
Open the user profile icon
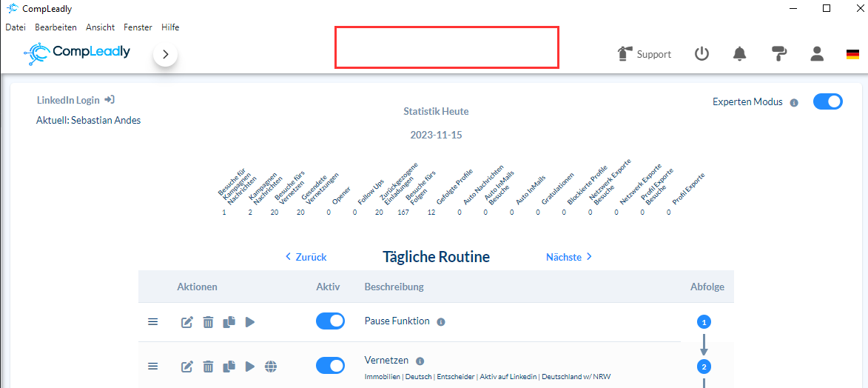click(x=817, y=54)
